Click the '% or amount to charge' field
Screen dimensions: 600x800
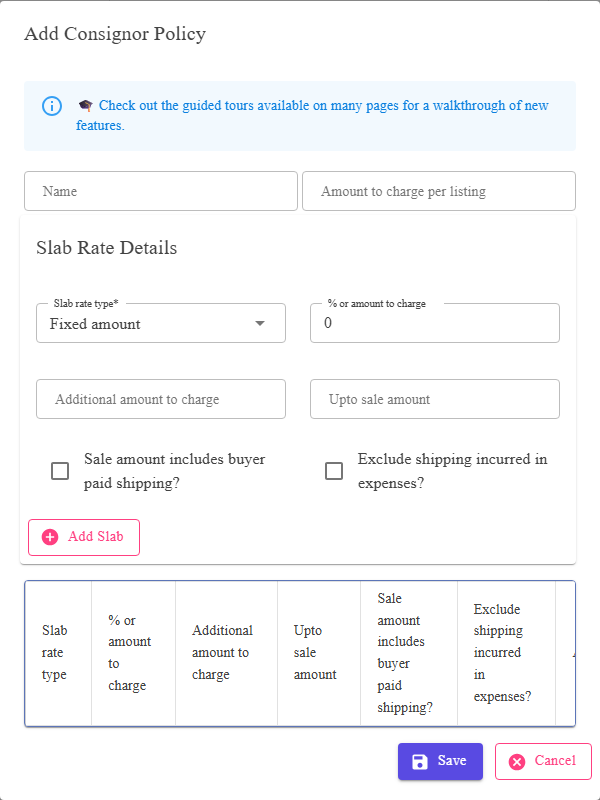(x=435, y=323)
